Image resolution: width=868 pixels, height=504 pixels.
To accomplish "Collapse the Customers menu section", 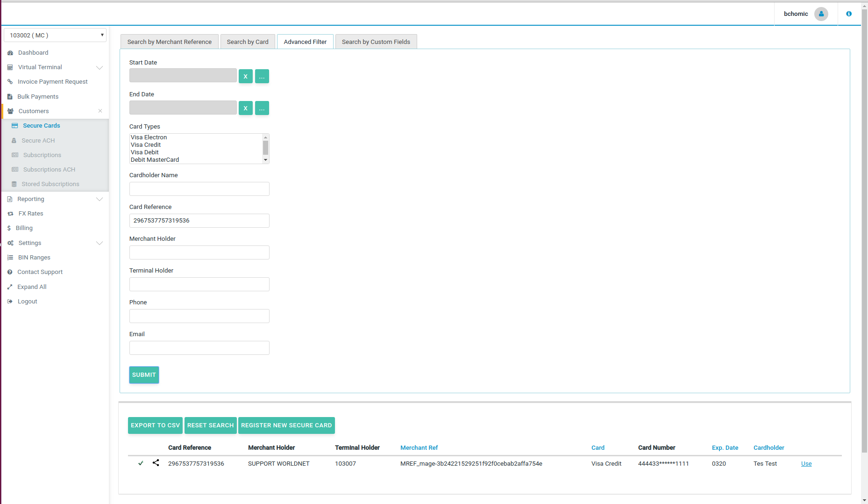I will (100, 111).
